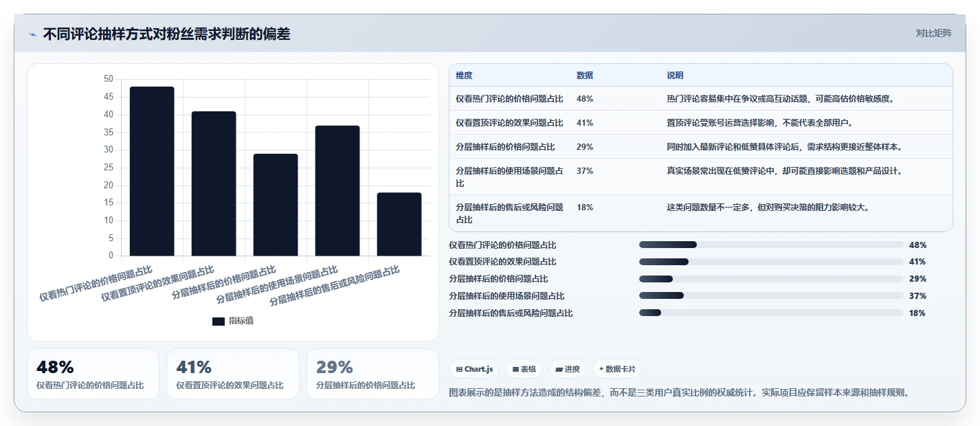Screen dimensions: 980x426
Task: Click the 29% value in the table
Action: click(585, 147)
